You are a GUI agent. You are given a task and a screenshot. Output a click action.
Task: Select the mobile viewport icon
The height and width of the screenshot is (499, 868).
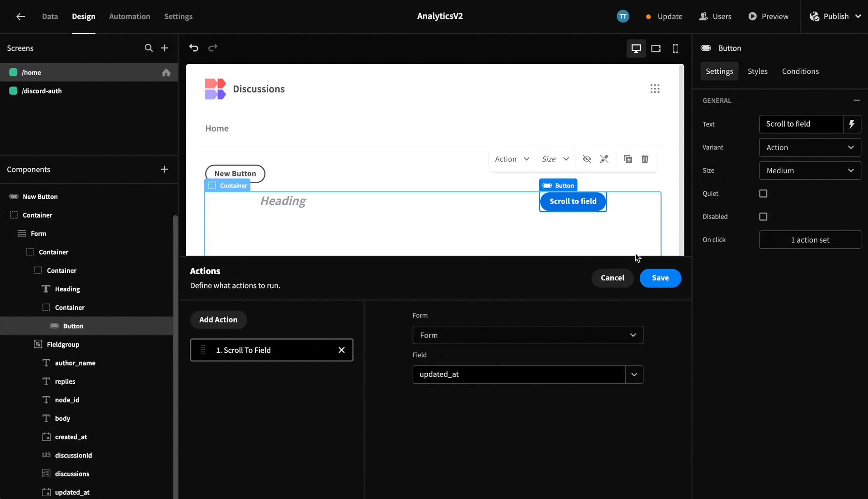pos(675,48)
